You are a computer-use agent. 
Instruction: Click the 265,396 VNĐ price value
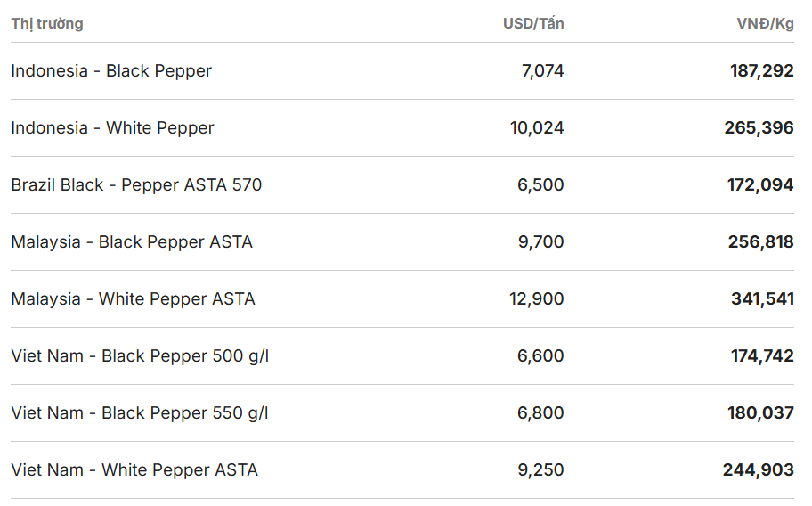[x=759, y=128]
